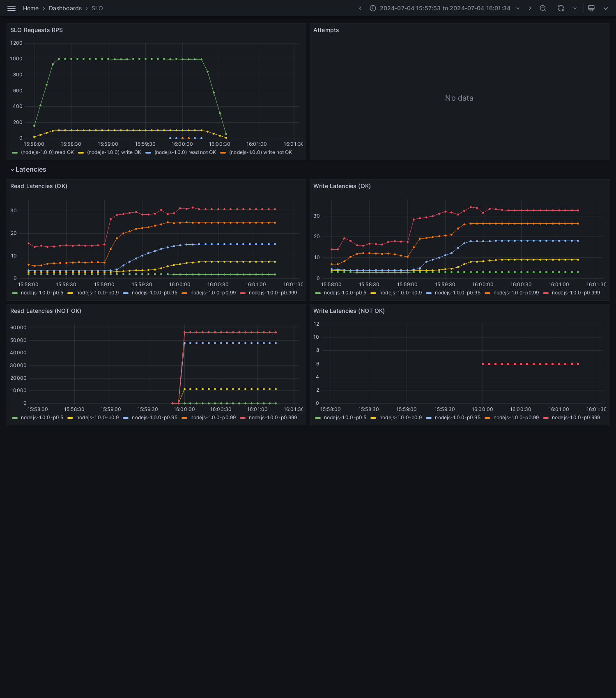Open Read Latencies (NOT OK) panel title
Image resolution: width=616 pixels, height=698 pixels.
tap(46, 311)
